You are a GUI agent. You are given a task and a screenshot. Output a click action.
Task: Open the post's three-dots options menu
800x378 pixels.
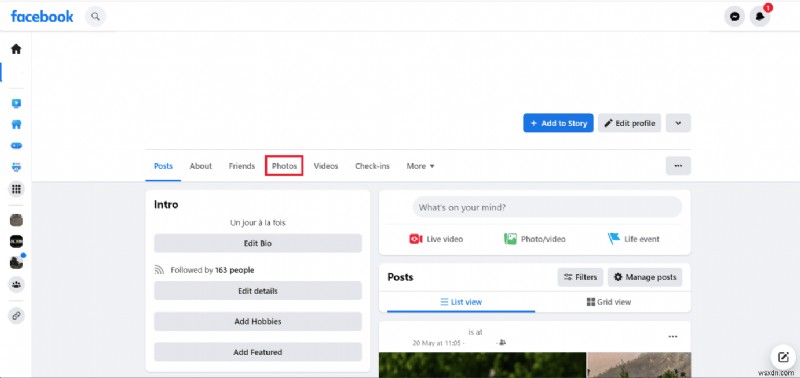coord(673,336)
